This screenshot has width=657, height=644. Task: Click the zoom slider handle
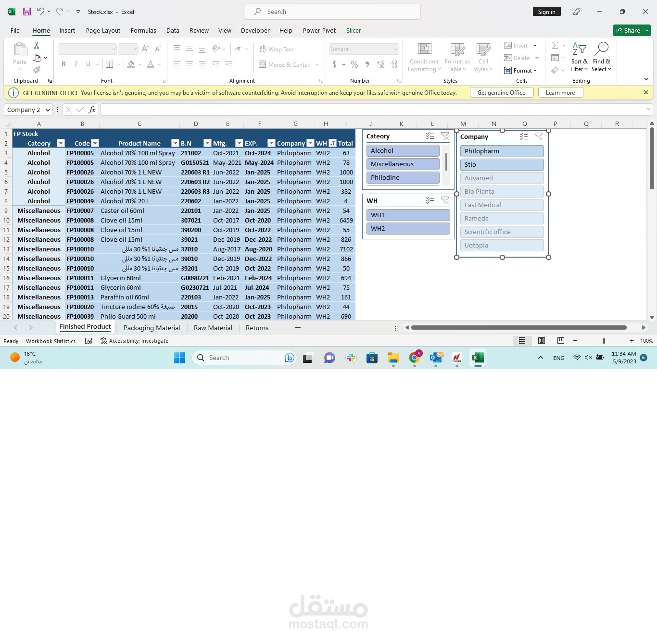[604, 341]
